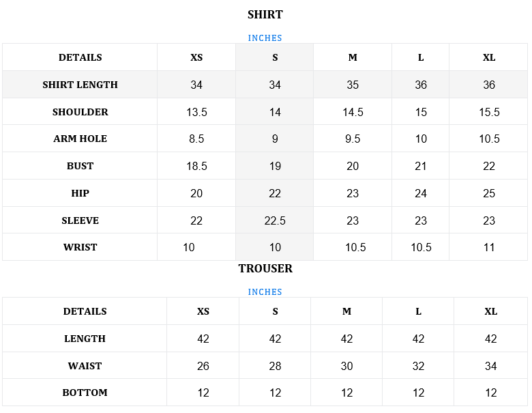Click the HIP value 25 for size XL

[489, 193]
